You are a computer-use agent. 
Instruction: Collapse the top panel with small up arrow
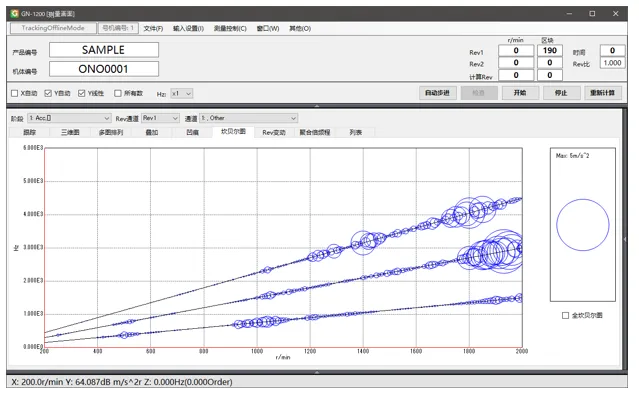pyautogui.click(x=317, y=106)
